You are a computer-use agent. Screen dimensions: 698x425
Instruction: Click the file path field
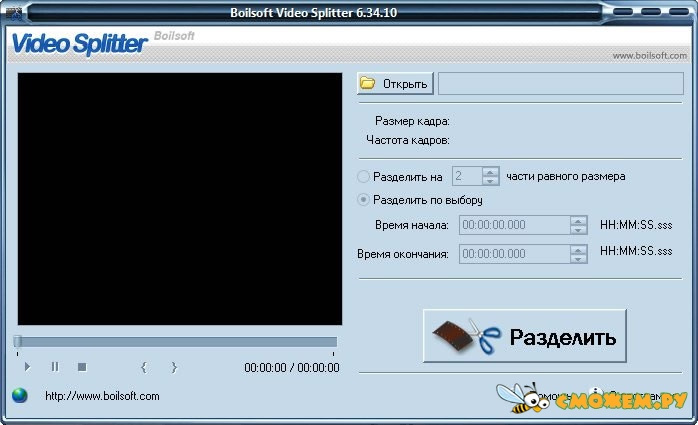[x=561, y=84]
